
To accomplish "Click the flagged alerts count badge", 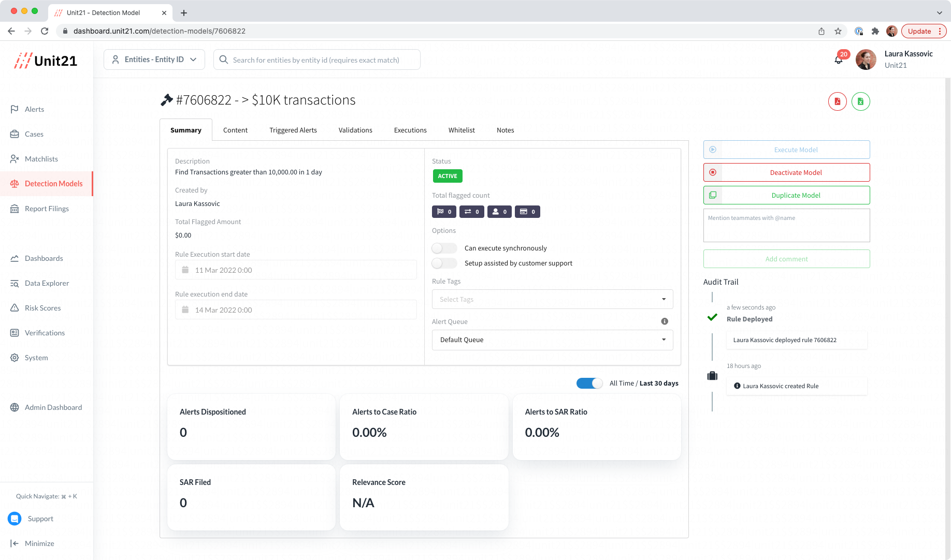I will 444,212.
